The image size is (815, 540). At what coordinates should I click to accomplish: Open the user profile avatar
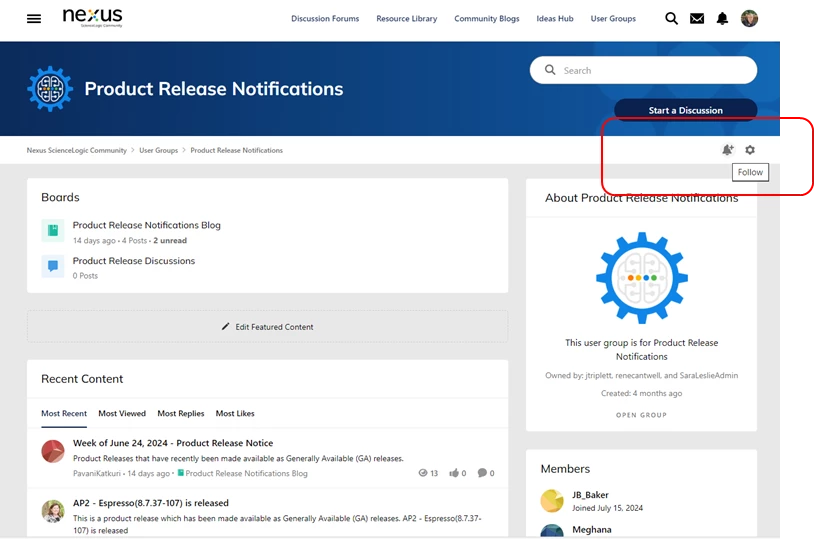(749, 18)
